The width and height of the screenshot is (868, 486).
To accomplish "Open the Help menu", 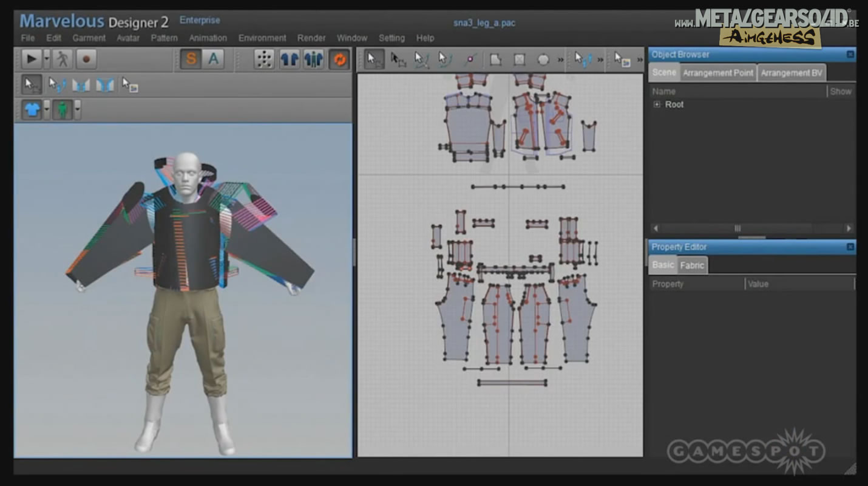I will point(425,38).
